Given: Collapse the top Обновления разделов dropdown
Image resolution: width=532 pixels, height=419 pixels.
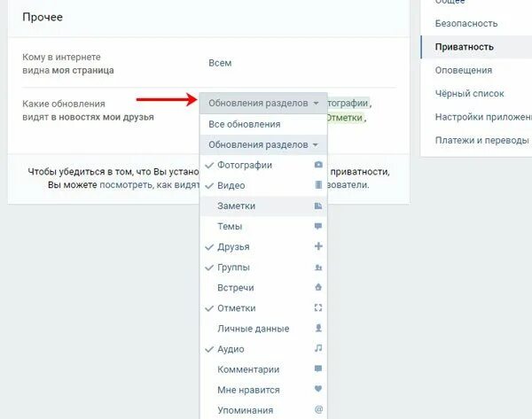Looking at the screenshot, I should tap(263, 103).
